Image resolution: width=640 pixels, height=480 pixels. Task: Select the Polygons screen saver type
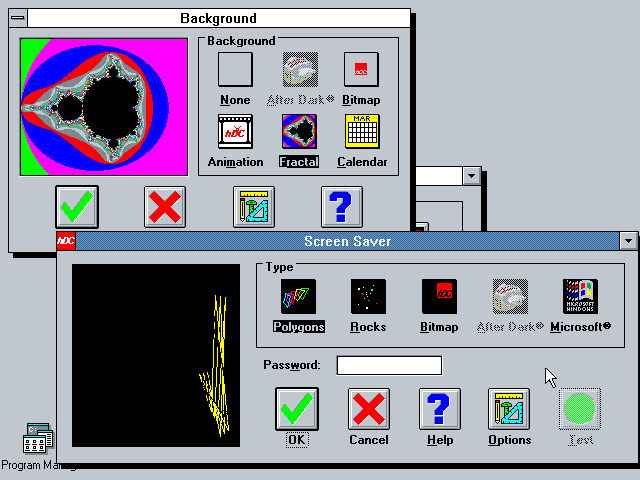pos(298,297)
